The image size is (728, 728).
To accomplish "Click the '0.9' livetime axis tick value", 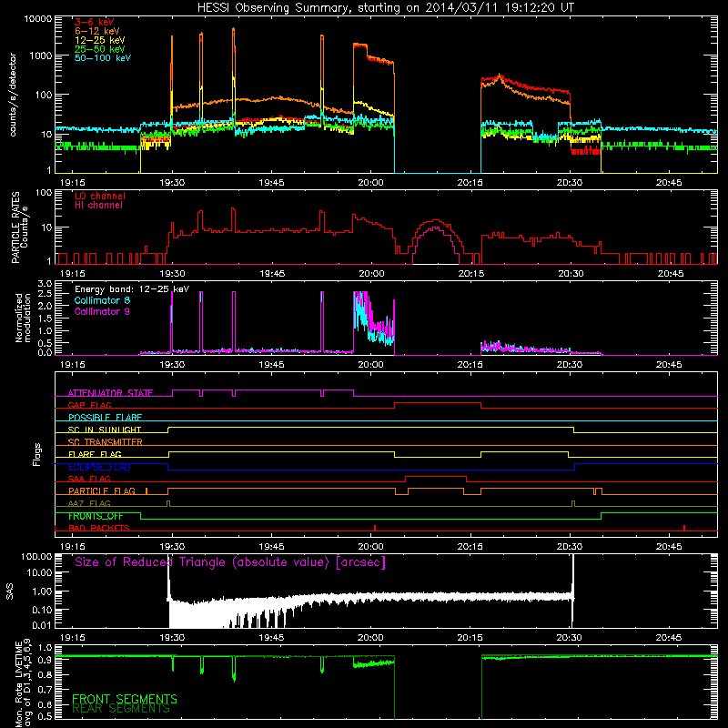I will 45,661.
